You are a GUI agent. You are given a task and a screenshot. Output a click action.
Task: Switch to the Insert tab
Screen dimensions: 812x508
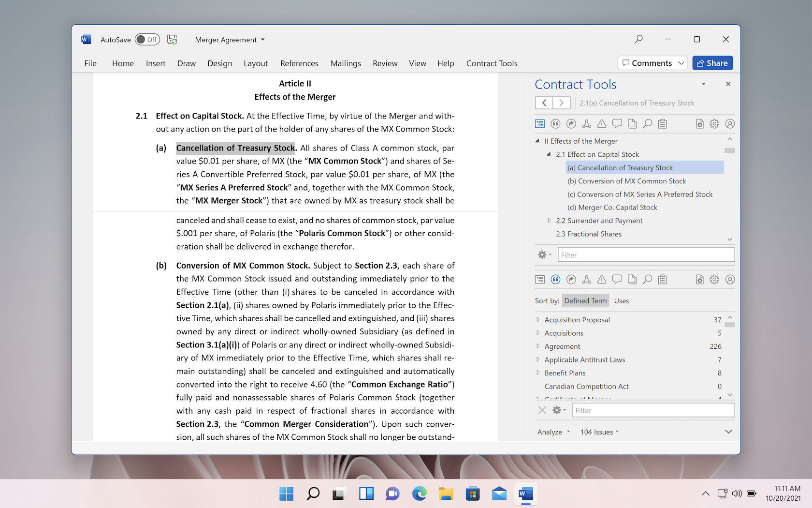(156, 63)
